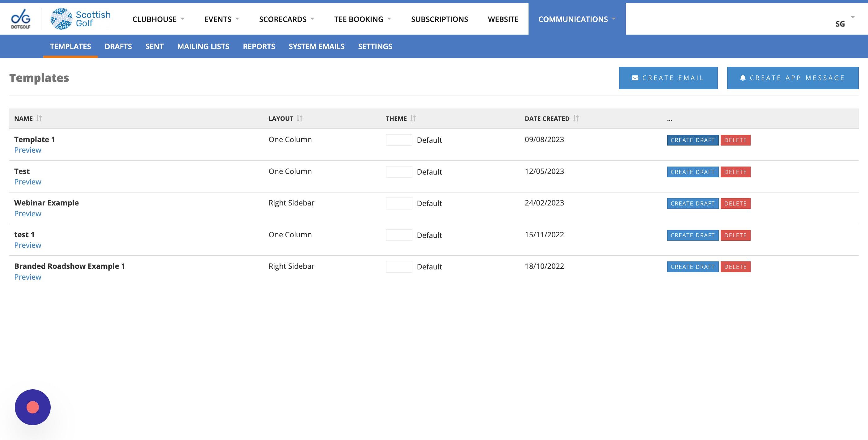Switch to the Drafts tab

coord(118,46)
